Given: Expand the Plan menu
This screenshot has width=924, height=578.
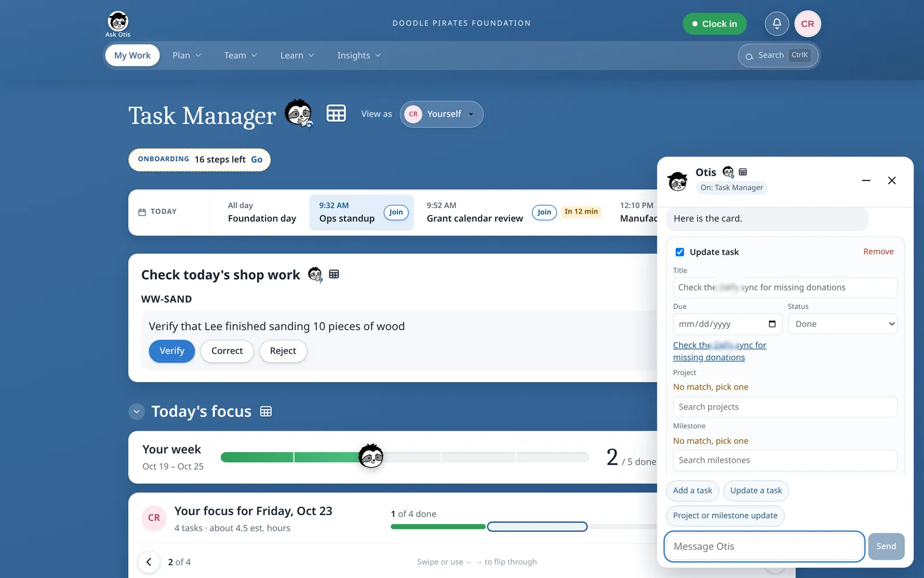Looking at the screenshot, I should click(187, 55).
